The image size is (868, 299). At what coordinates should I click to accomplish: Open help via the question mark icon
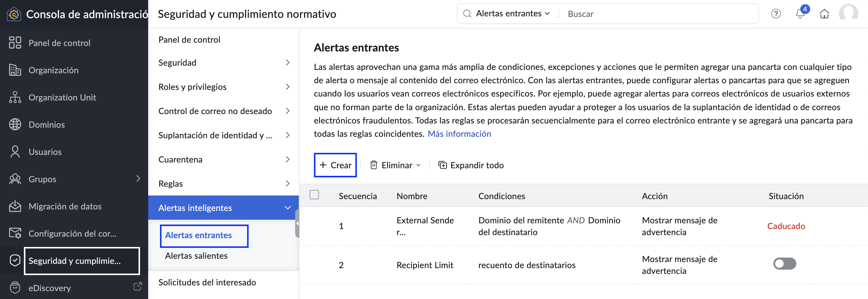tap(776, 14)
